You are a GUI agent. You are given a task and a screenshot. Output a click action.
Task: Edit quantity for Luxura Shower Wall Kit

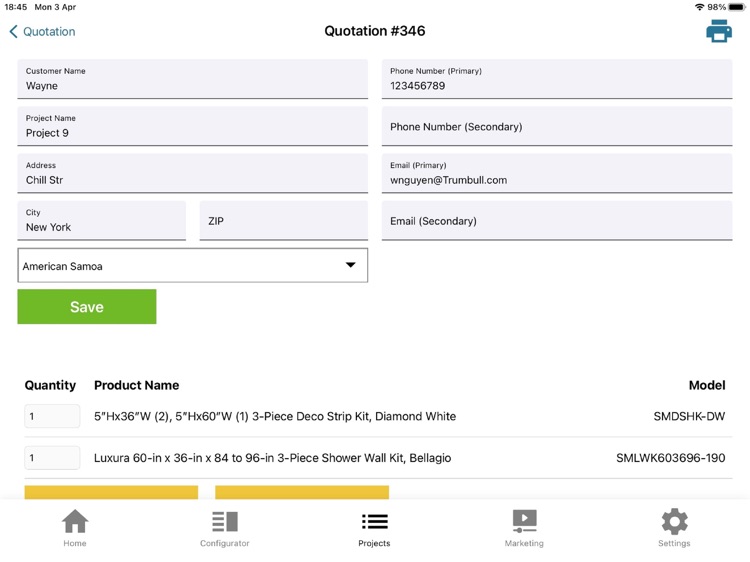coord(52,458)
